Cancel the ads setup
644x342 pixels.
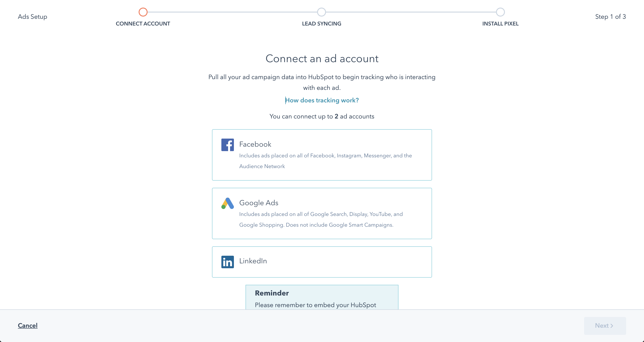pos(28,325)
